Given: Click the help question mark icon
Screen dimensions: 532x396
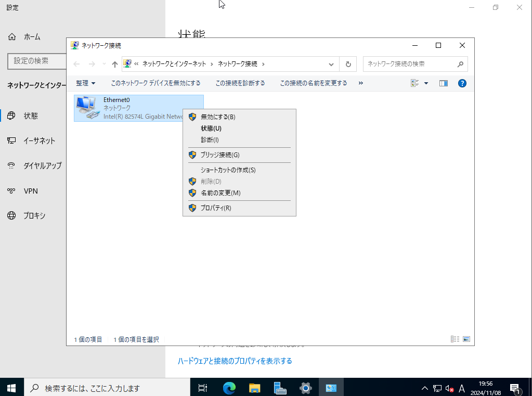Looking at the screenshot, I should (462, 83).
